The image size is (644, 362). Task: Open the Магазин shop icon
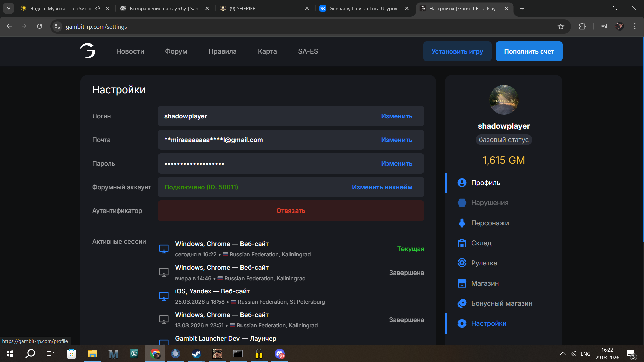coord(462,283)
